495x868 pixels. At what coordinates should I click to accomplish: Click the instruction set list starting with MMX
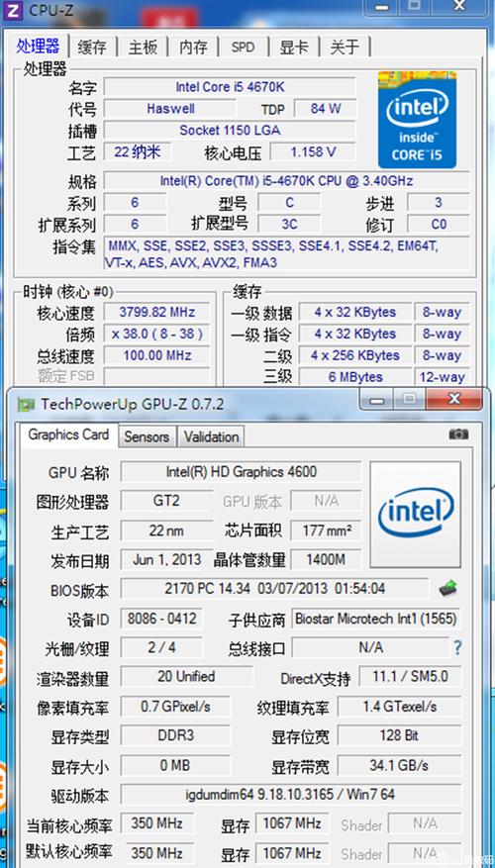click(x=286, y=254)
